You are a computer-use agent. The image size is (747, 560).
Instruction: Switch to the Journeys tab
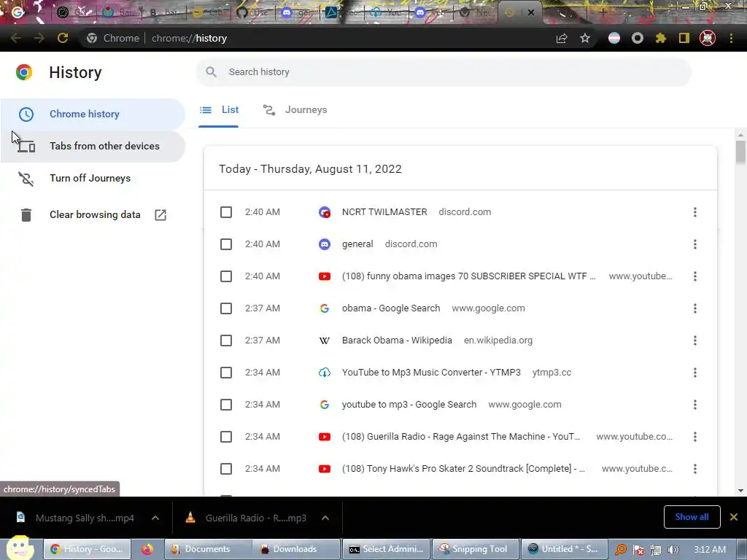click(295, 110)
